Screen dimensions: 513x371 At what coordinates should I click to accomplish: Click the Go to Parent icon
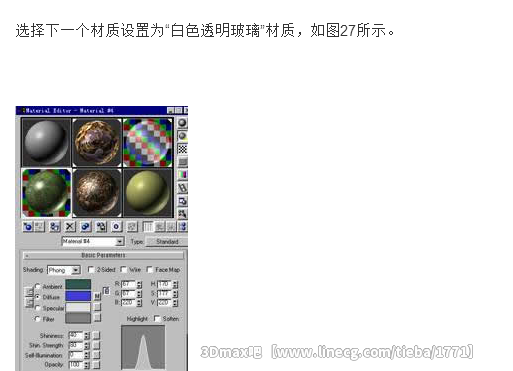point(160,227)
